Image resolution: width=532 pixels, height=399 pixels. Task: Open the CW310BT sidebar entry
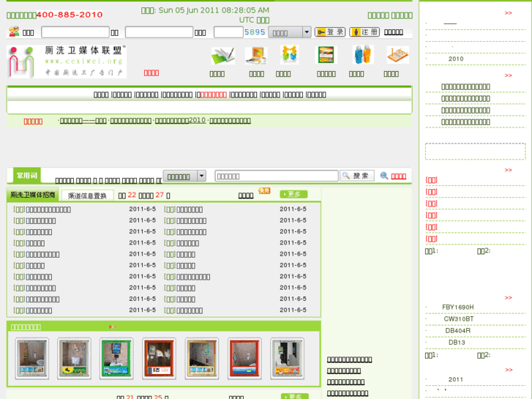coord(458,319)
